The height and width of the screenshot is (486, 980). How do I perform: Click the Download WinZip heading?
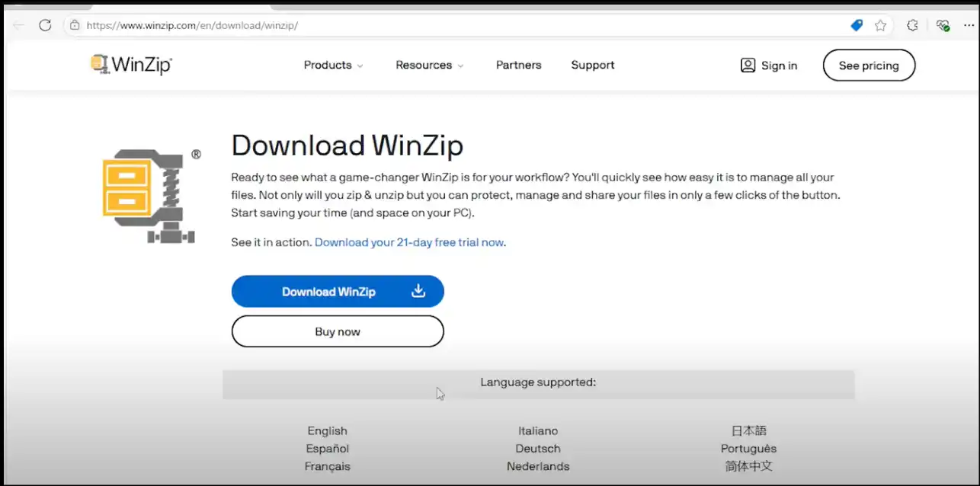(x=347, y=145)
